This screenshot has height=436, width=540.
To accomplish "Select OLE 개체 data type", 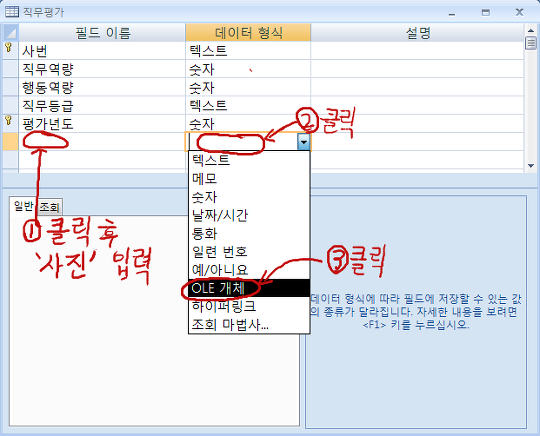I will pos(249,288).
